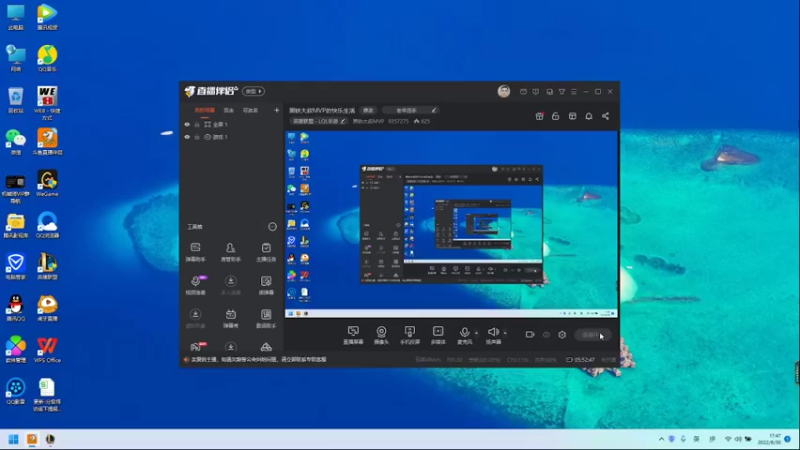The height and width of the screenshot is (450, 800).
Task: Click the announcement text in the status bar
Action: 258,360
